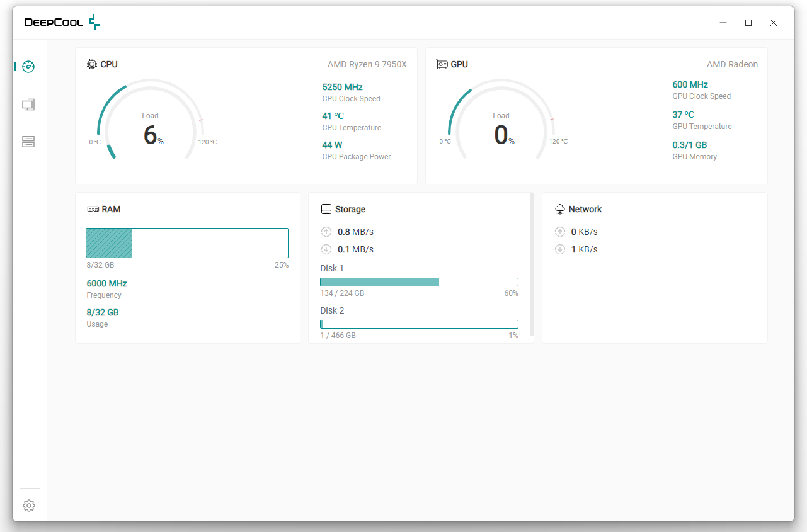Viewport: 807px width, 532px height.
Task: Click the 5250 MHz CPU clock value
Action: tap(342, 87)
